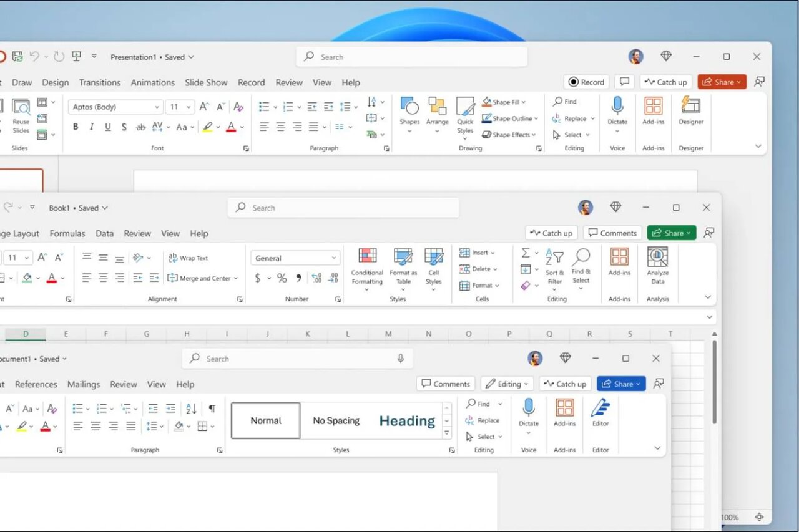Open Add-ins in the Word ribbon
Screen dimensions: 799x532
(564, 409)
